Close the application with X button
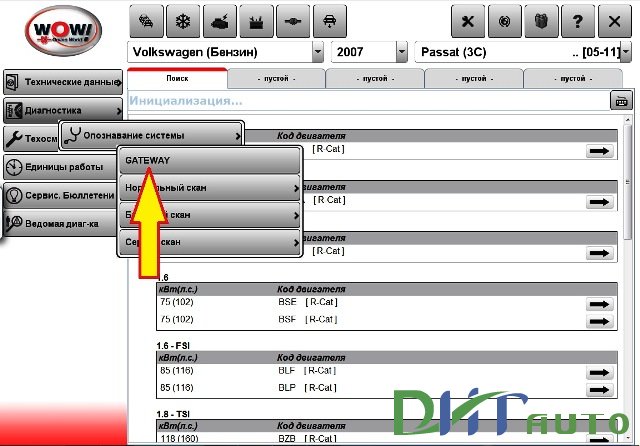The height and width of the screenshot is (446, 640). click(614, 21)
